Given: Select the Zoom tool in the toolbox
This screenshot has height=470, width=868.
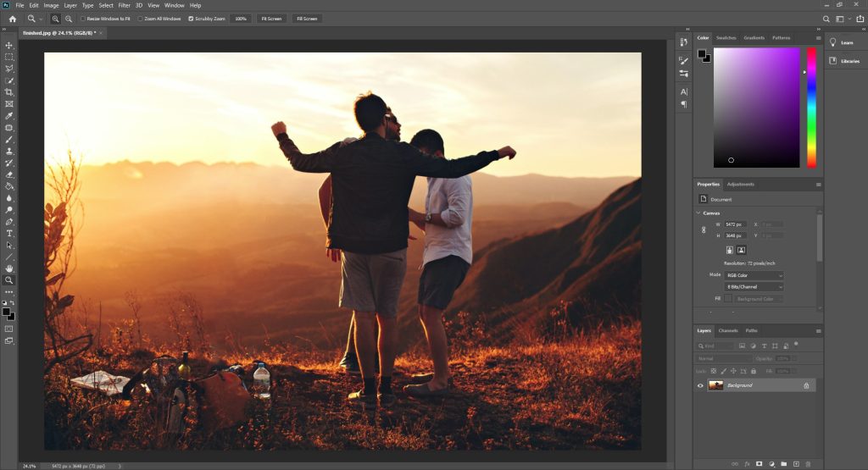Looking at the screenshot, I should 8,280.
